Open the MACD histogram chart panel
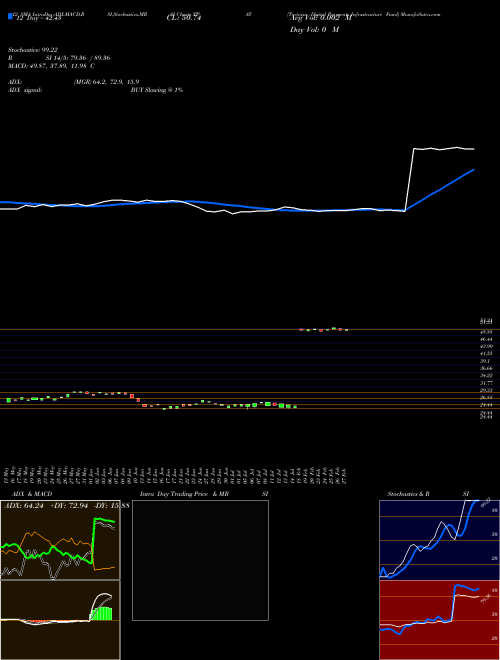The height and width of the screenshot is (660, 500). tap(60, 620)
